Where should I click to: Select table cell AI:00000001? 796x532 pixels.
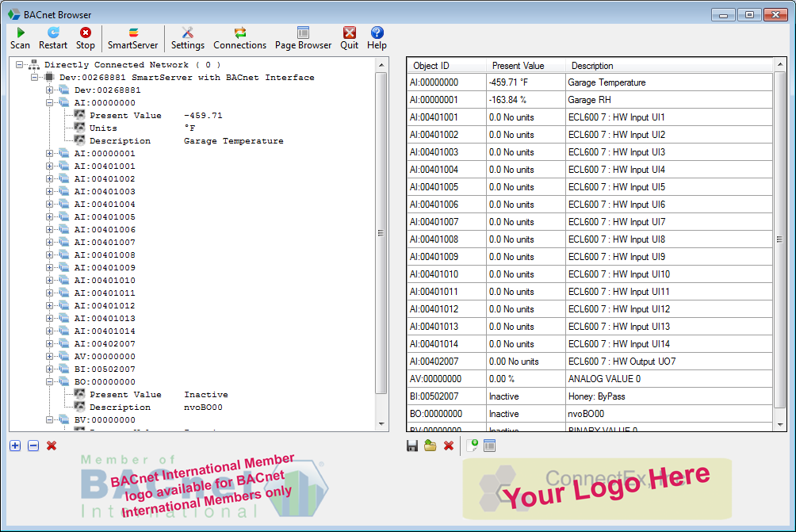coord(446,100)
